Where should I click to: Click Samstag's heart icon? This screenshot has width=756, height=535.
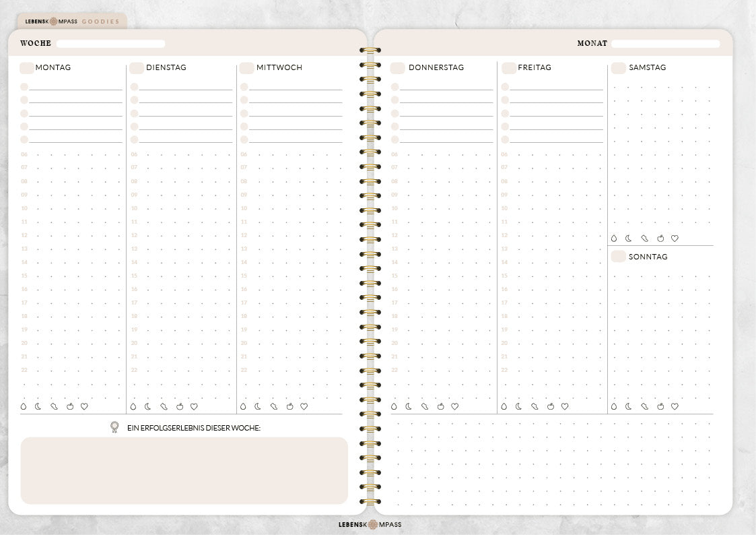675,239
